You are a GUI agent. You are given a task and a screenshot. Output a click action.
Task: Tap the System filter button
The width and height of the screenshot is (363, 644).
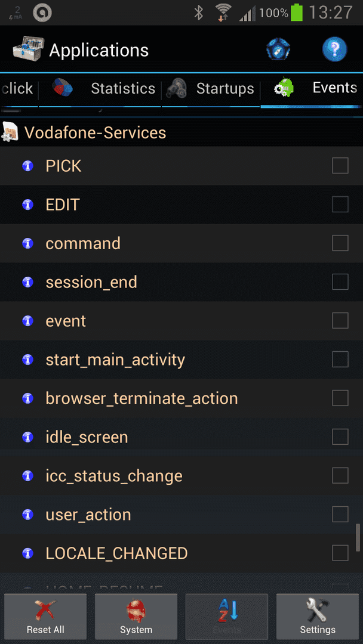point(136,617)
